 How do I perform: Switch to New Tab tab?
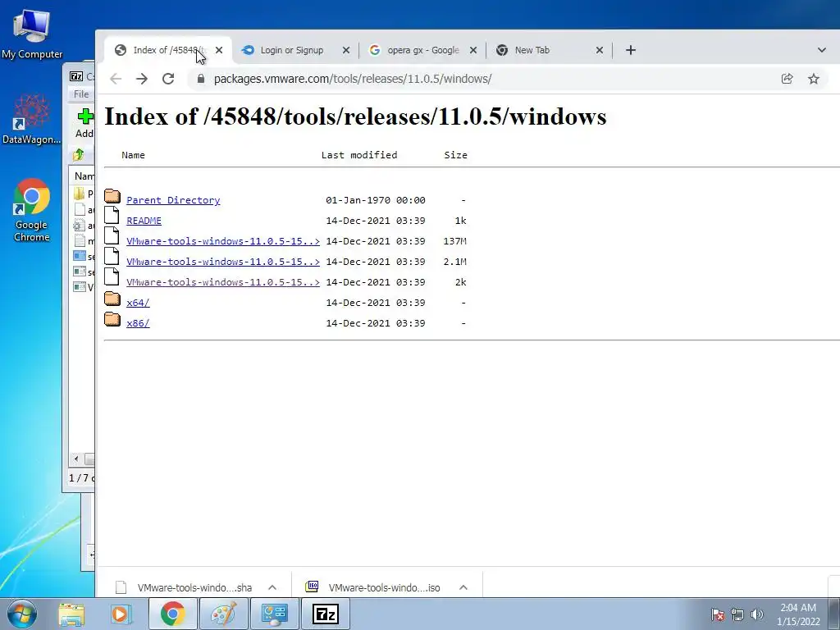pyautogui.click(x=541, y=50)
